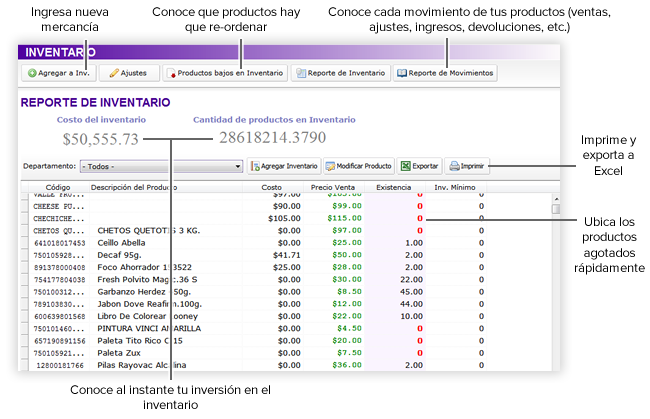Select the Jabon Dove product row
Screen dimensions: 650x419
point(150,302)
